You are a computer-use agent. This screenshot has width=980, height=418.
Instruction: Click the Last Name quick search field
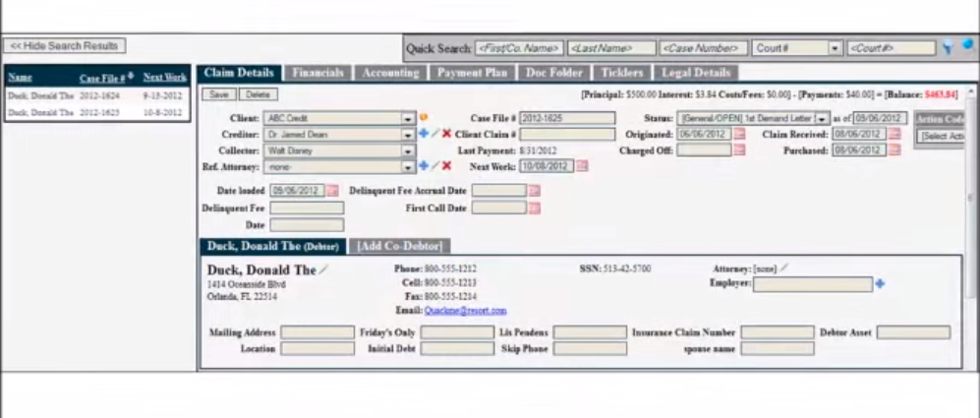point(611,48)
